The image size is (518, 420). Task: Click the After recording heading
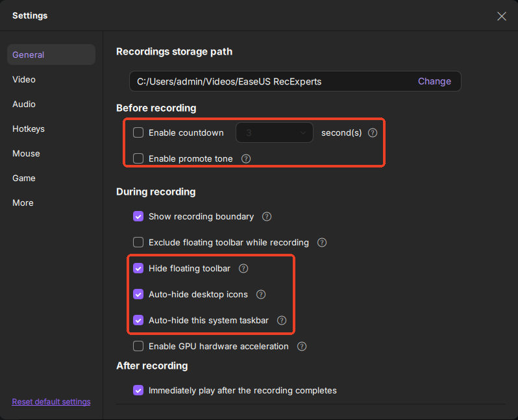[x=152, y=366]
